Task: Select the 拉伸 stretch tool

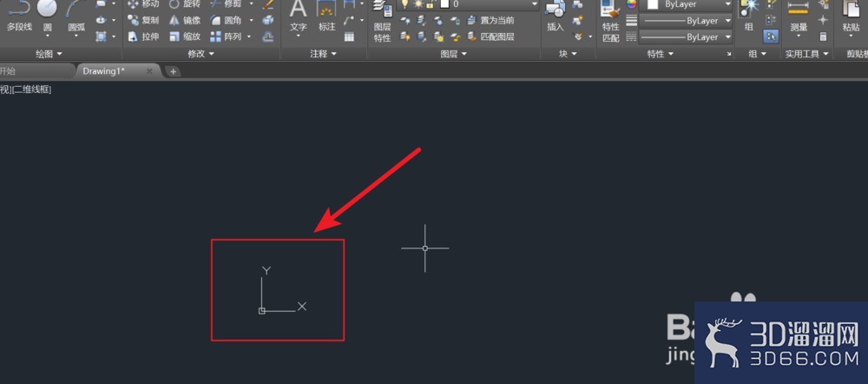Action: (x=143, y=37)
